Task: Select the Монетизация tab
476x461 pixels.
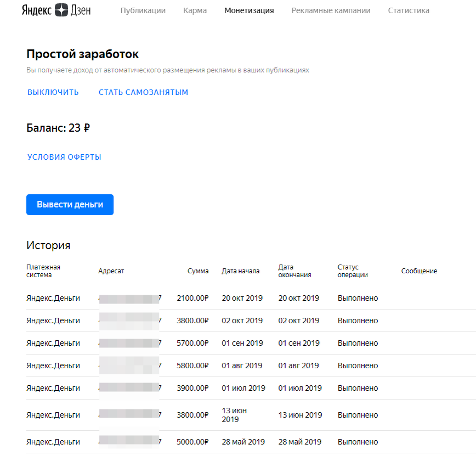Action: pyautogui.click(x=249, y=10)
